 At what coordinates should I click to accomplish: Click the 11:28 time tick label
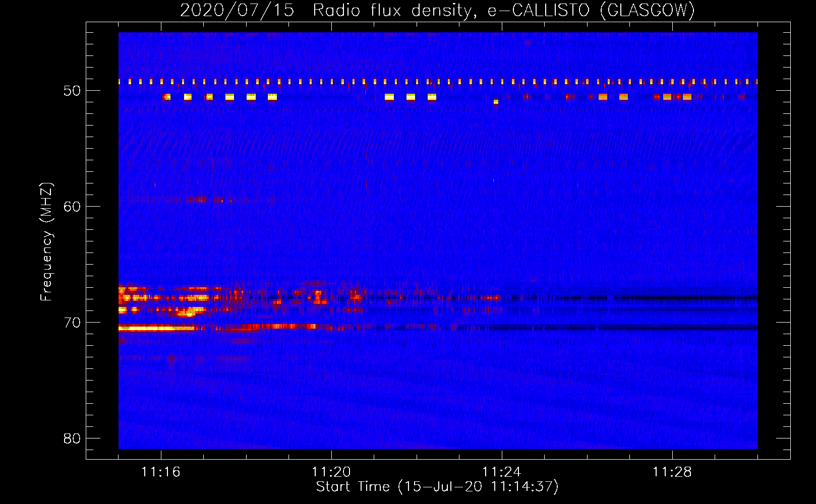point(672,472)
